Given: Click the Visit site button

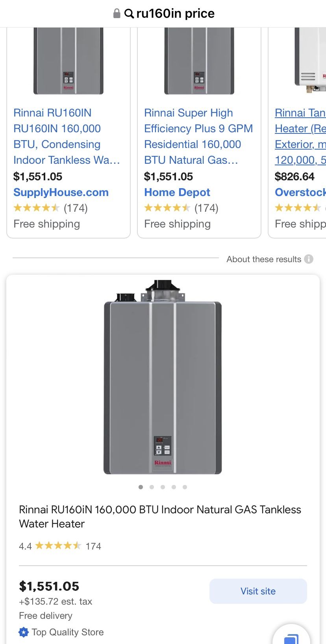Looking at the screenshot, I should point(258,591).
